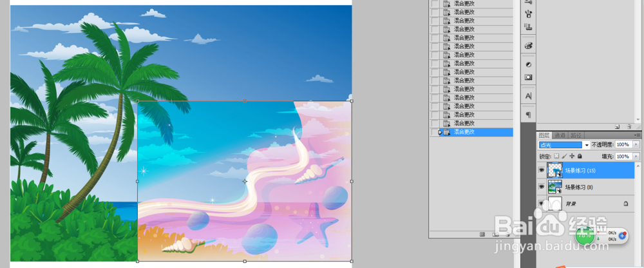The height and width of the screenshot is (268, 644).
Task: Click the right-middle transform handle
Action: [x=352, y=181]
